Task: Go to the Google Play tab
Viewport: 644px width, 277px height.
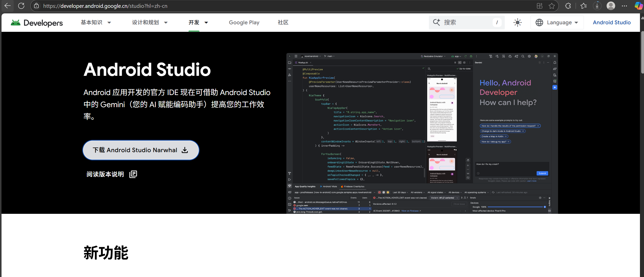Action: (x=244, y=22)
